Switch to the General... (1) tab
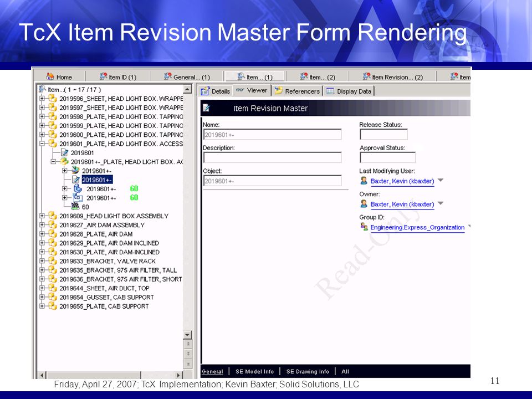Screen dimensions: 532x399 click(187, 77)
